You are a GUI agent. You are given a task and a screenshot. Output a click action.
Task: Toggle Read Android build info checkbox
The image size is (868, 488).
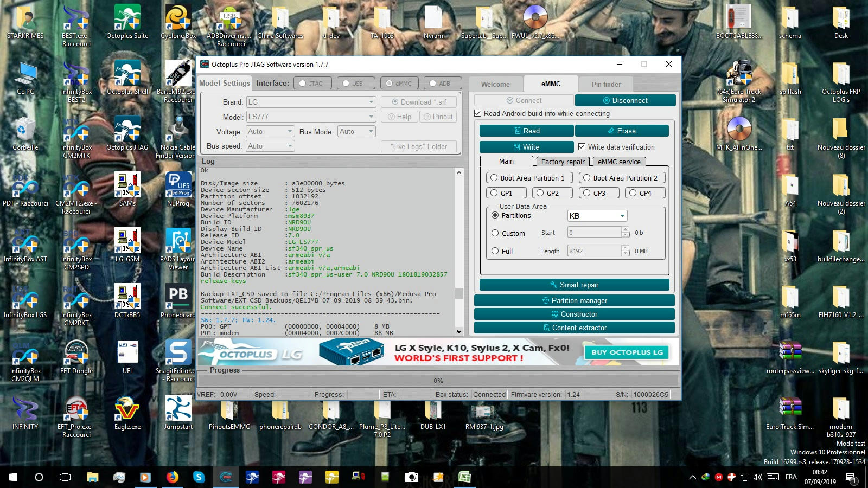click(x=478, y=113)
